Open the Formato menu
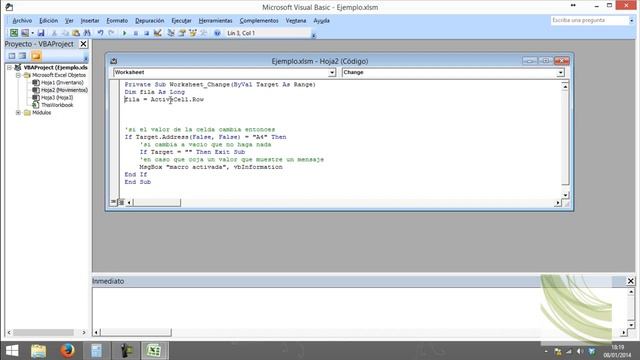This screenshot has width=640, height=360. [117, 20]
